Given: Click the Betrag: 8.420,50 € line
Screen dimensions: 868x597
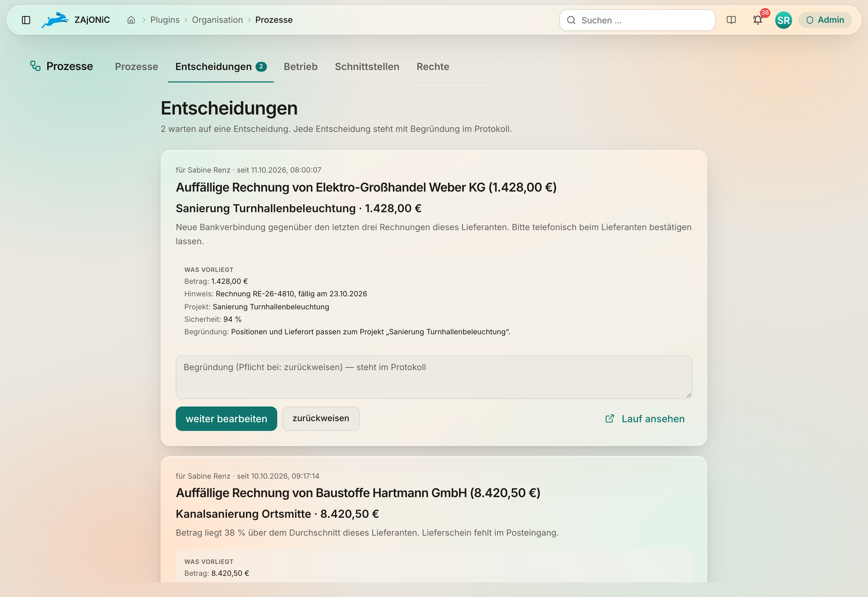Looking at the screenshot, I should coord(217,573).
